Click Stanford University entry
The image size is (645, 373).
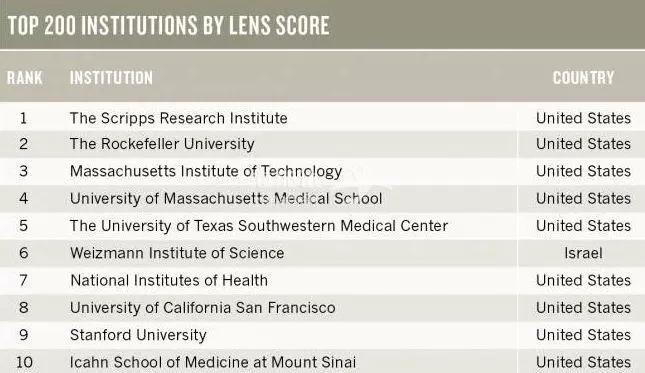pyautogui.click(x=138, y=335)
